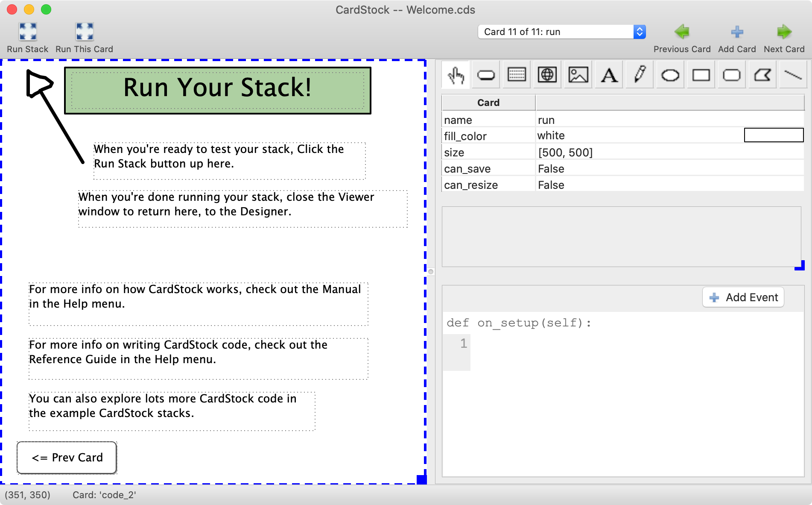Select the Pen drawing tool
Viewport: 812px width, 505px height.
[640, 75]
